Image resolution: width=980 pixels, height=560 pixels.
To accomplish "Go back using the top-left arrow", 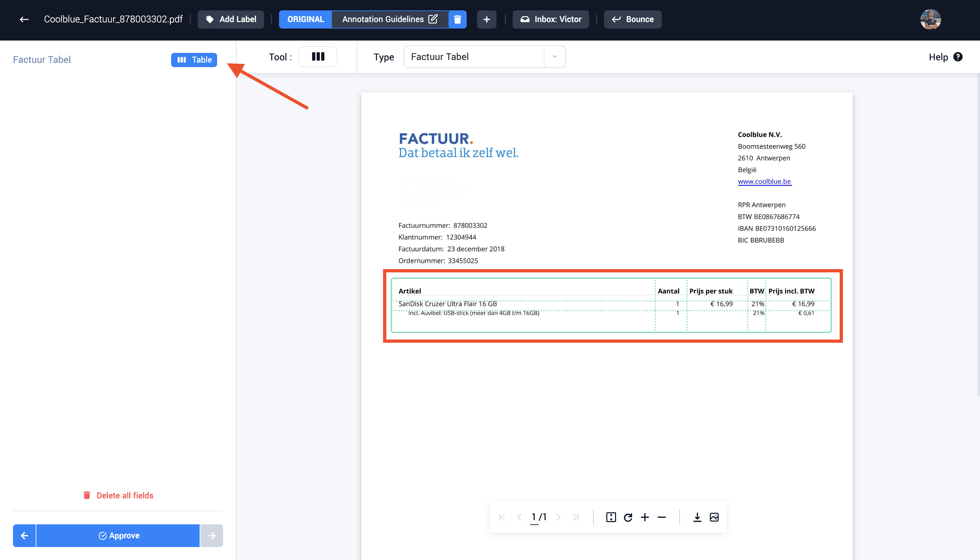I will click(24, 19).
